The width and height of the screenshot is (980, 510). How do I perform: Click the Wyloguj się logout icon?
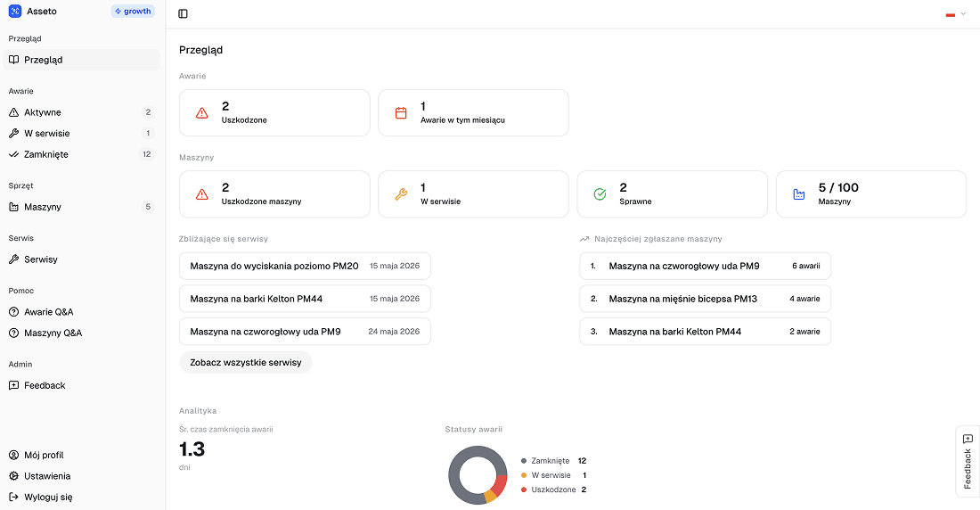pos(14,498)
